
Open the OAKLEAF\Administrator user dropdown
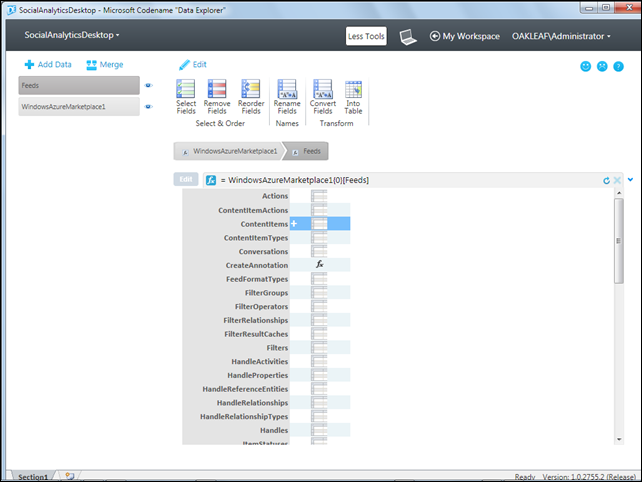click(561, 36)
